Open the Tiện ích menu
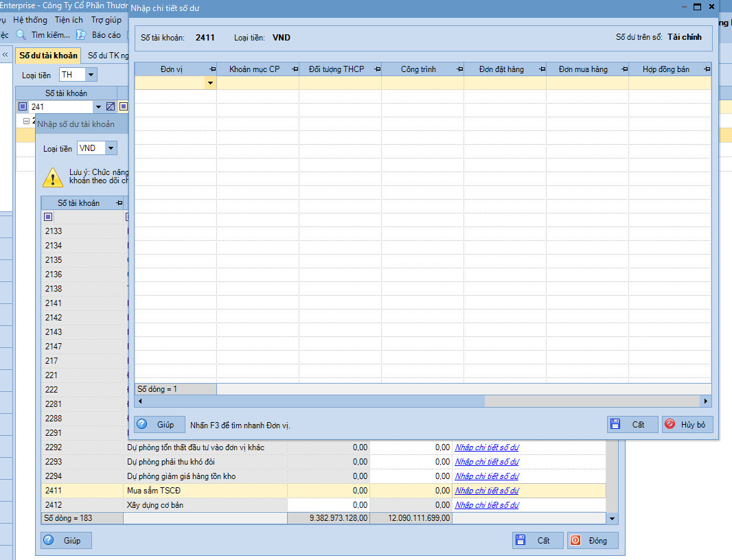The image size is (732, 560). point(69,20)
